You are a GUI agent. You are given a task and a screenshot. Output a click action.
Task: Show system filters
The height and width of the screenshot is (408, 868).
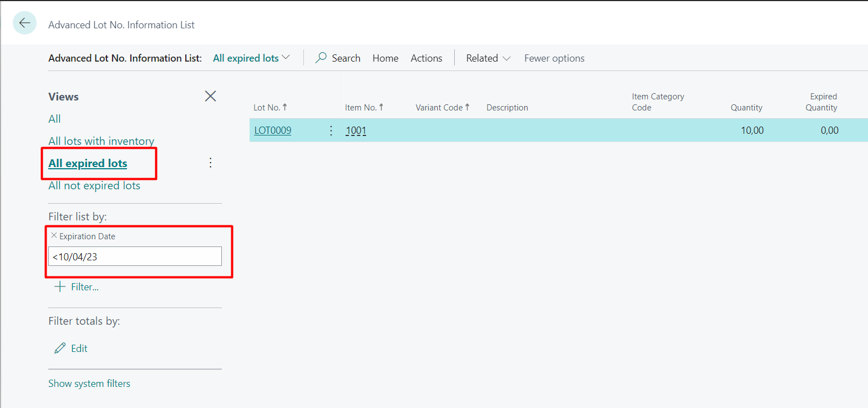coord(89,384)
